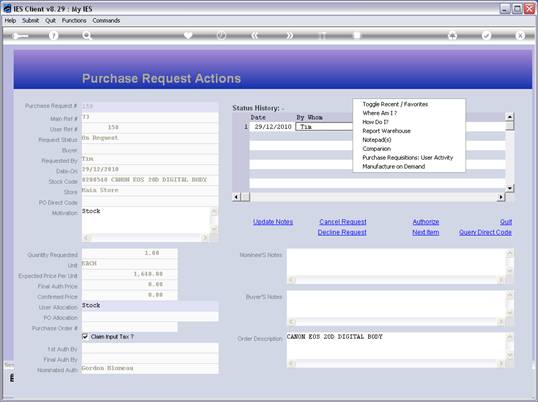The width and height of the screenshot is (538, 402).
Task: Click the Status History scroll-up arrow
Action: pyautogui.click(x=510, y=117)
